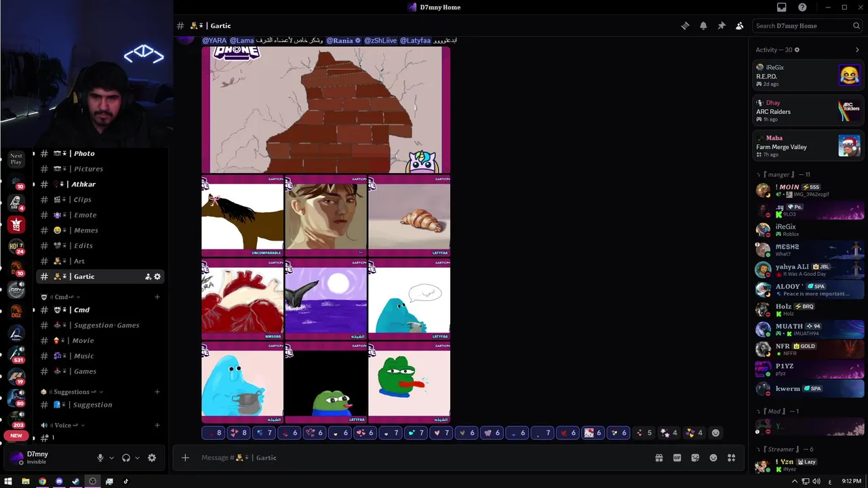Open the sticker picker

(695, 457)
